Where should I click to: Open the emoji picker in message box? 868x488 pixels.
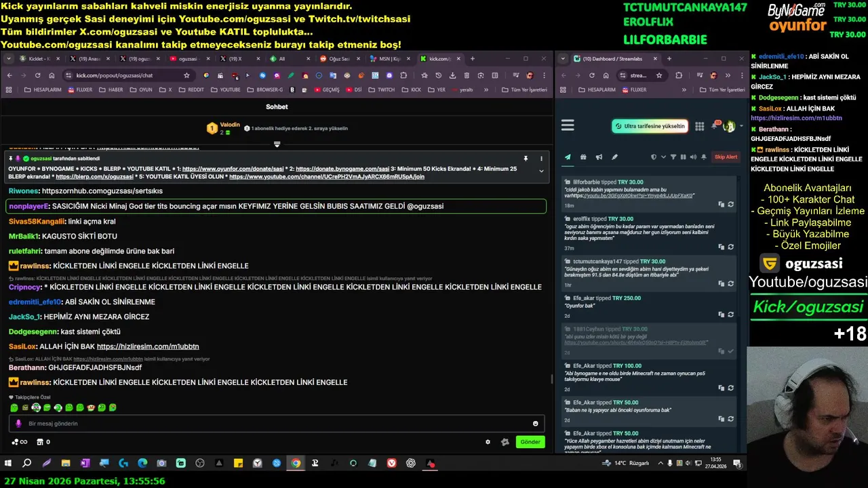tap(536, 424)
